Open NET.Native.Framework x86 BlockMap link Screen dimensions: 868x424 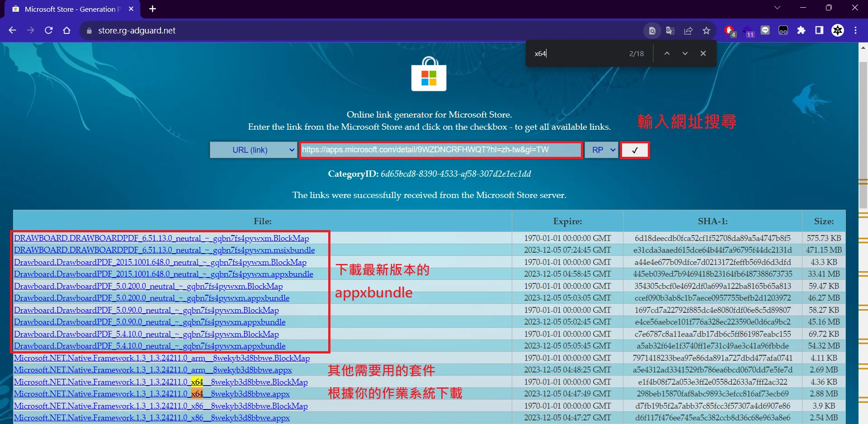point(161,406)
